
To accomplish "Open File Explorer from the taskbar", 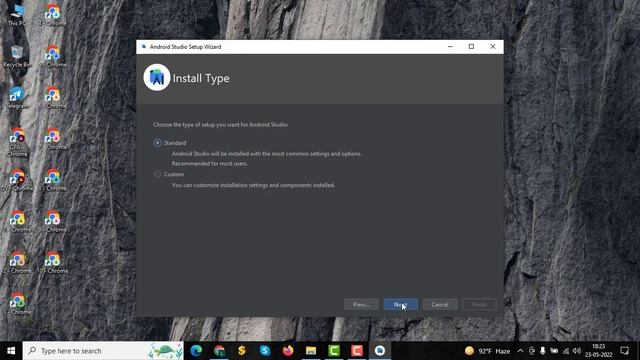I will (311, 351).
